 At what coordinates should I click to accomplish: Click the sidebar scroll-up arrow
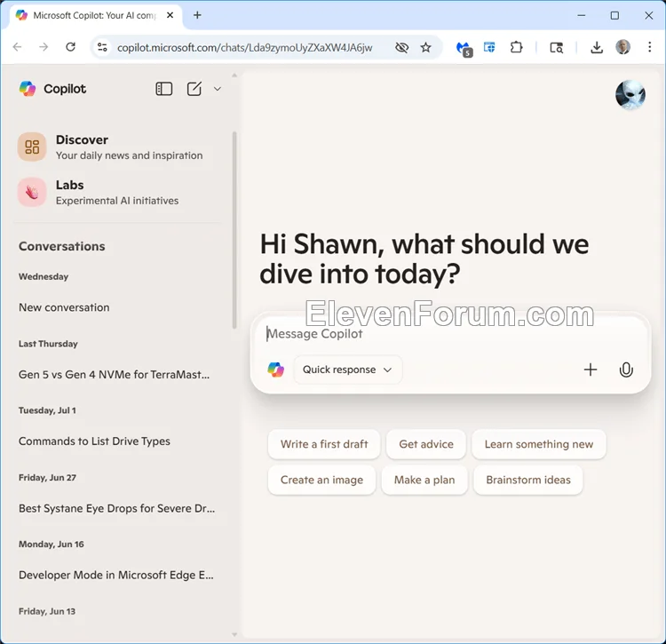pyautogui.click(x=234, y=76)
